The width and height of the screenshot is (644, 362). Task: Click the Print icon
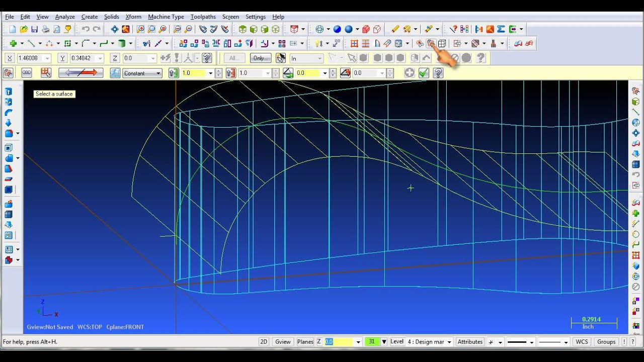[46, 29]
